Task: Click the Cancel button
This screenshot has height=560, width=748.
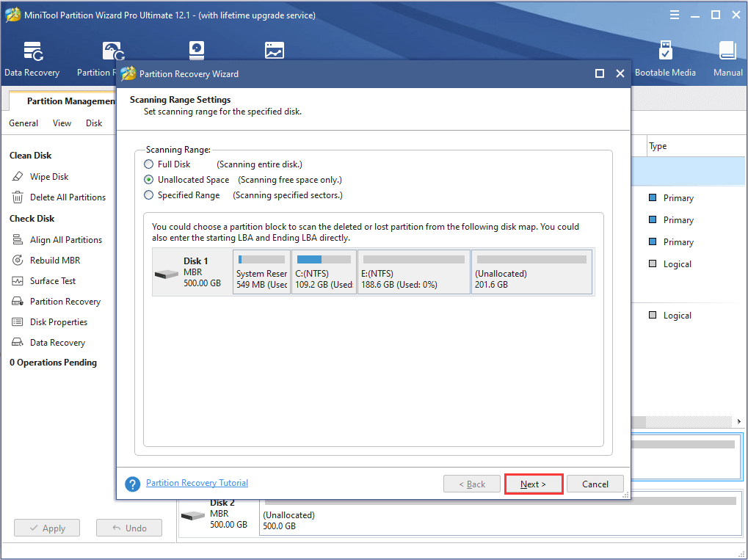Action: [x=595, y=484]
